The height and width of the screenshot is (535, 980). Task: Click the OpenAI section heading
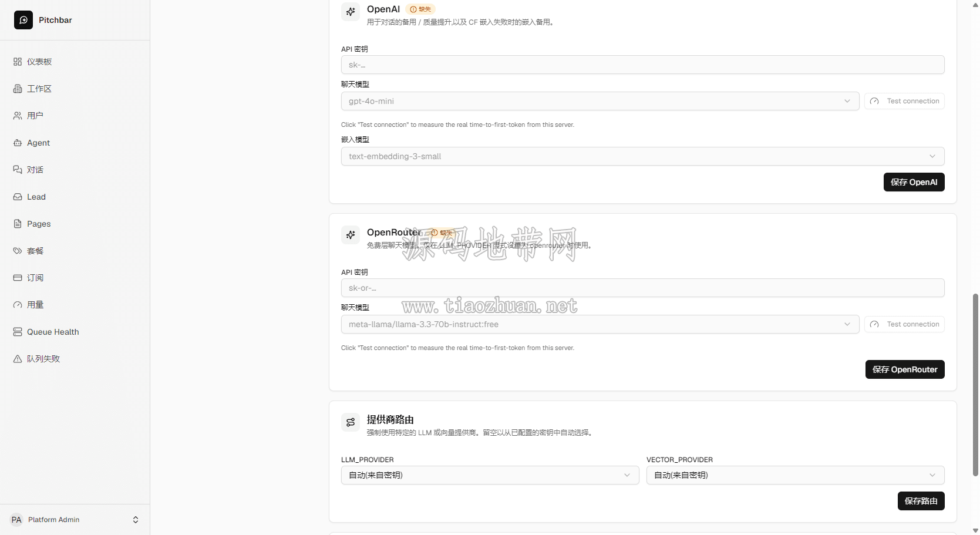tap(383, 9)
